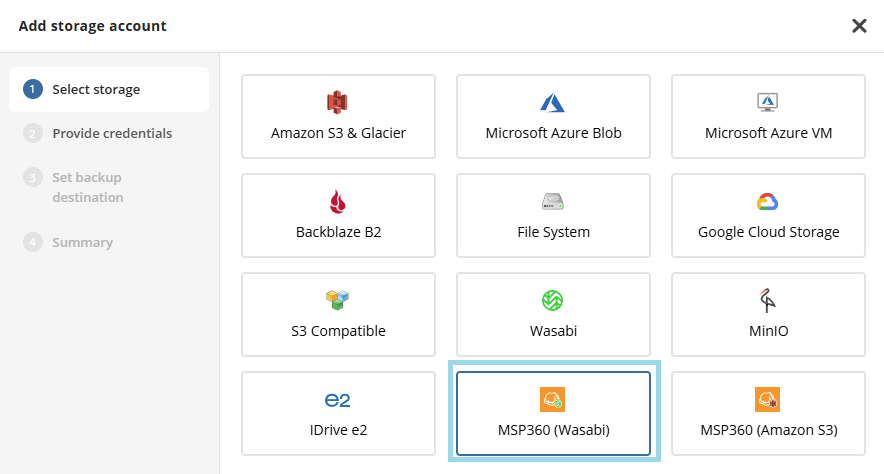Choose the S3 Compatible cubes icon
The height and width of the screenshot is (474, 884).
338,300
